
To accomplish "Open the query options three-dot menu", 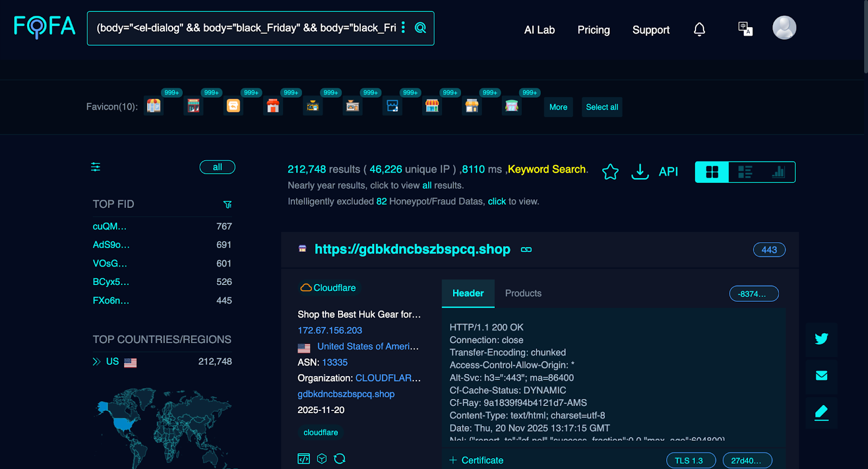I will click(x=403, y=28).
